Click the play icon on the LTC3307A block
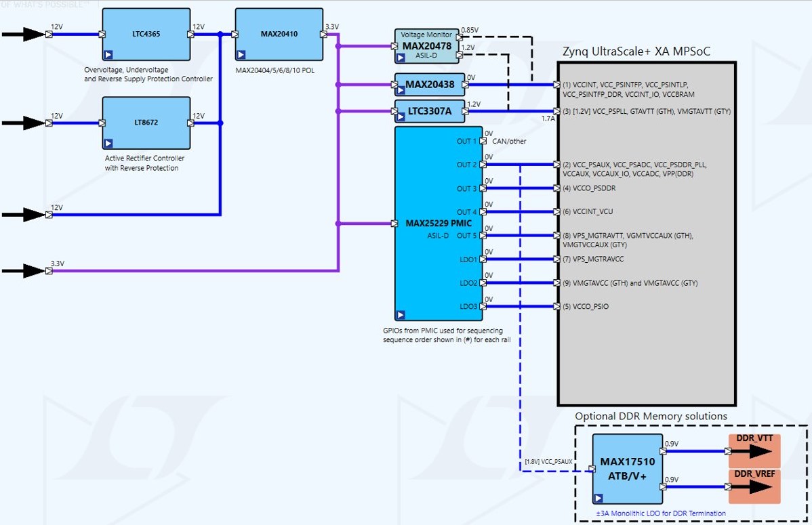Image resolution: width=812 pixels, height=525 pixels. pyautogui.click(x=401, y=117)
